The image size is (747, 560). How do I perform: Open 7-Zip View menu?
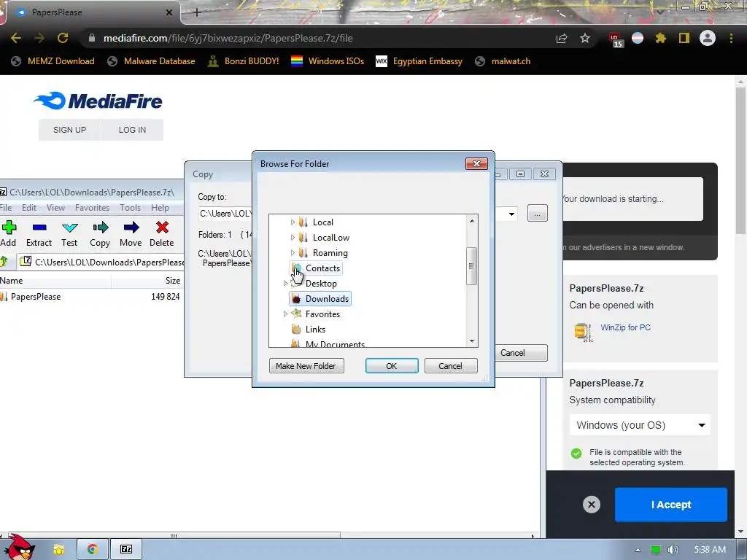point(55,208)
